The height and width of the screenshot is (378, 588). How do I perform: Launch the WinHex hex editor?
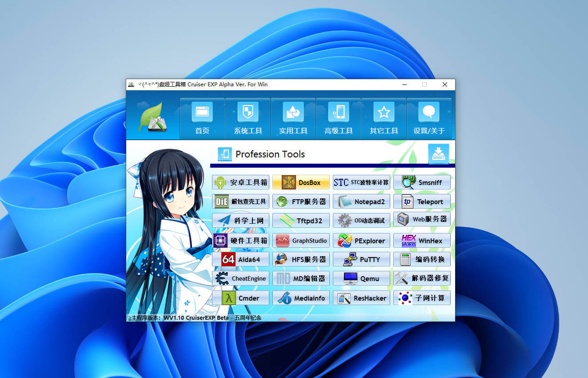click(422, 240)
